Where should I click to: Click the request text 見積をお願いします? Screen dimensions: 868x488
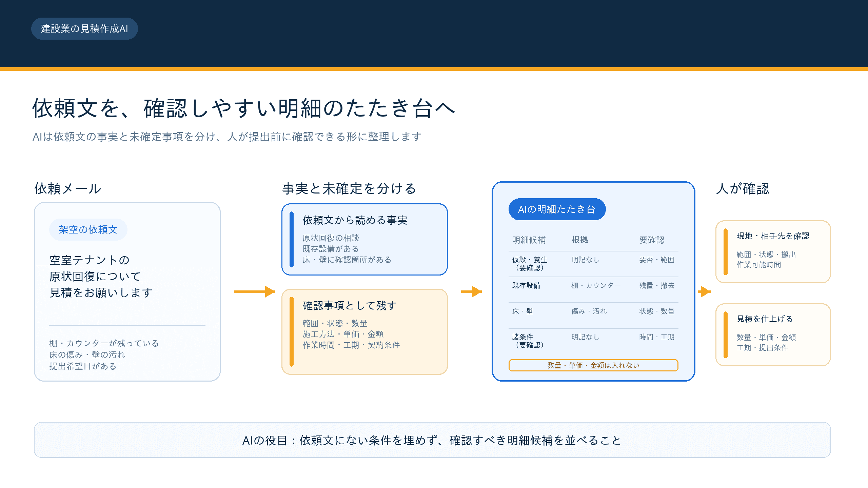[101, 292]
